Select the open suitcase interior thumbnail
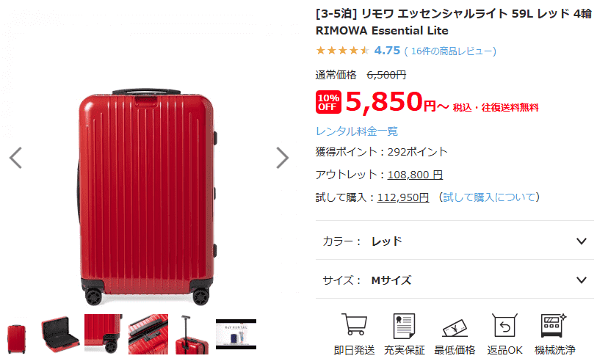597x364 pixels. [61, 334]
